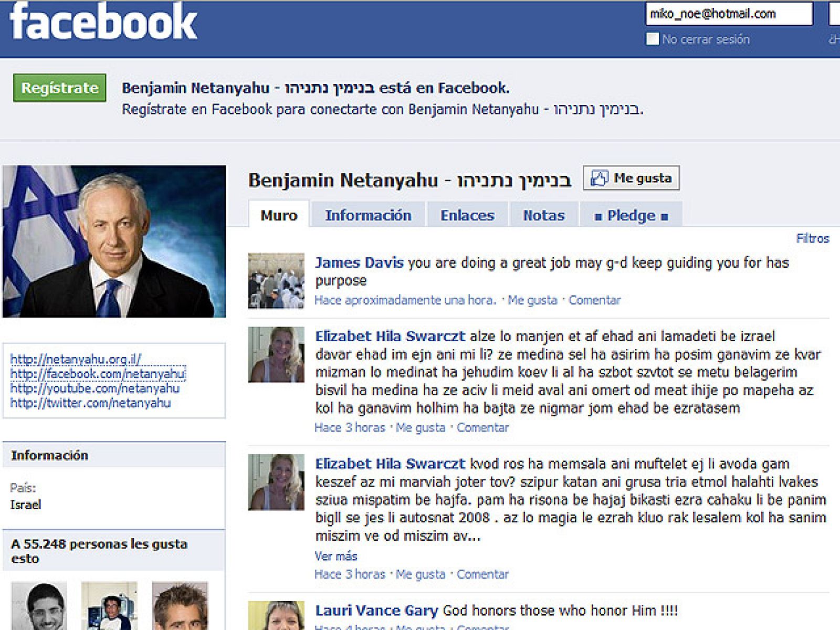The width and height of the screenshot is (840, 630).
Task: Check the No cerrar sesión checkbox
Action: click(x=652, y=38)
